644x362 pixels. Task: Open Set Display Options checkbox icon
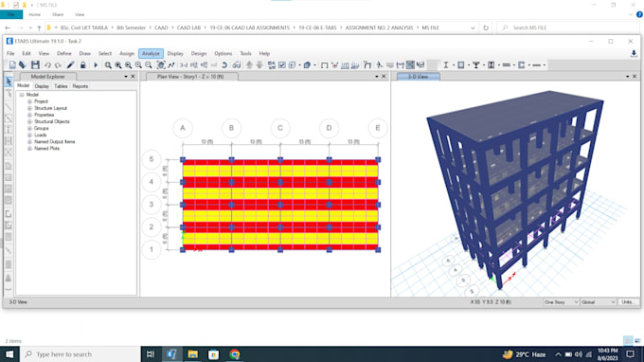[x=282, y=65]
